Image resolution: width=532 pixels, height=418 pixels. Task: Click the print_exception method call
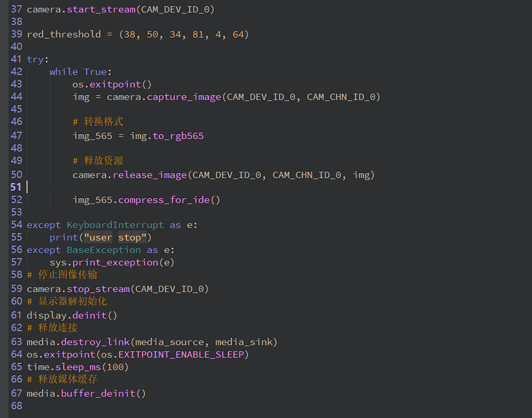115,262
